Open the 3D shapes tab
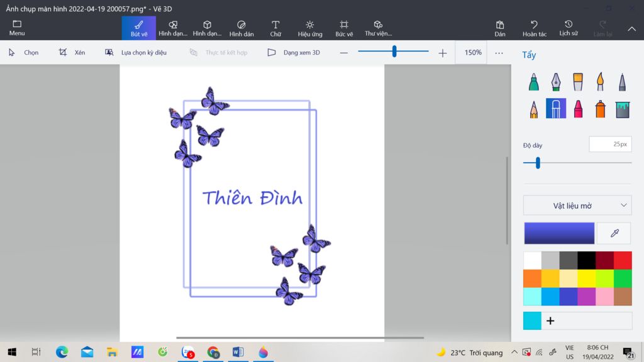Viewport: 644px width, 362px height. pos(207,28)
